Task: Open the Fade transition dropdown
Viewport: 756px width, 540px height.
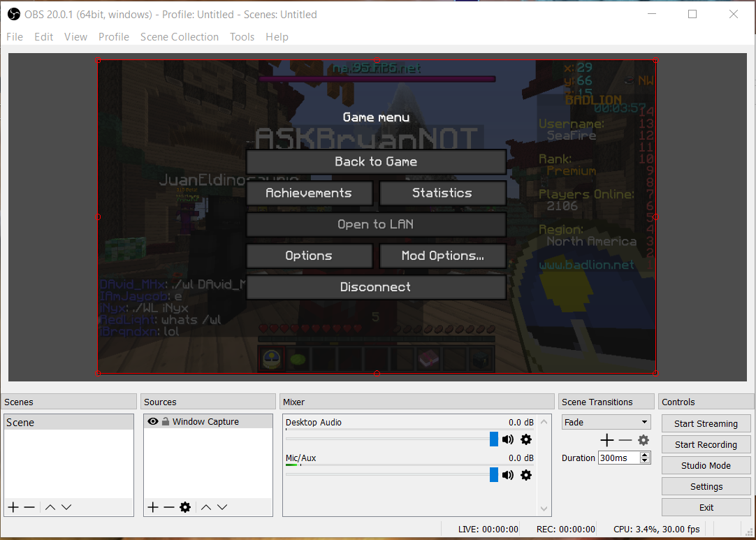Action: pos(606,423)
